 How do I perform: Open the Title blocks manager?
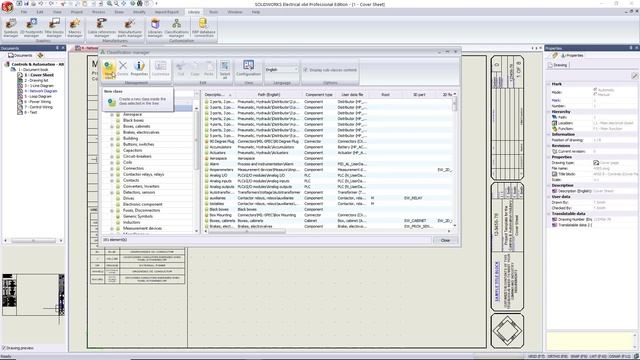click(x=54, y=28)
